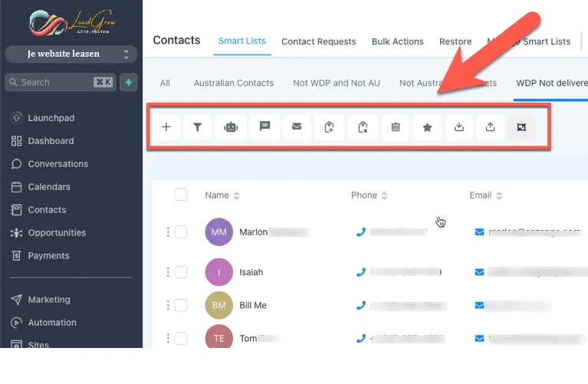This screenshot has height=384, width=588.
Task: Click email icon in Isaiah's row
Action: click(479, 272)
